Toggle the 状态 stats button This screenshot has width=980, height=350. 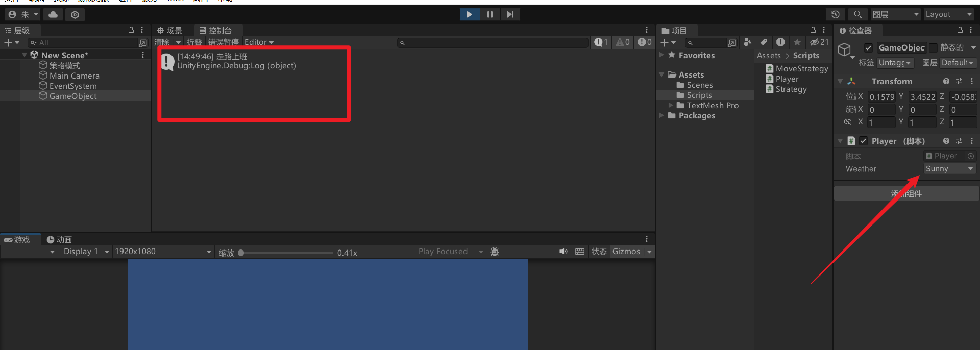tap(599, 252)
